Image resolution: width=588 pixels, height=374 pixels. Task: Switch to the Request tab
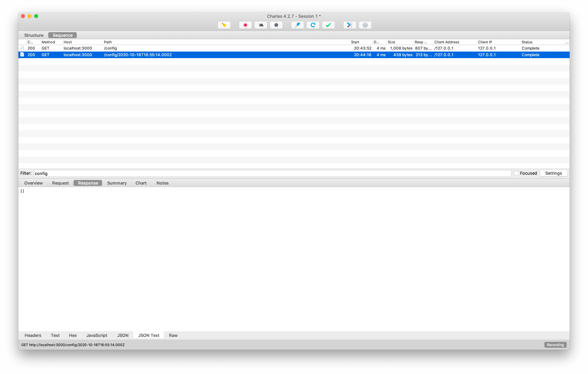[60, 183]
